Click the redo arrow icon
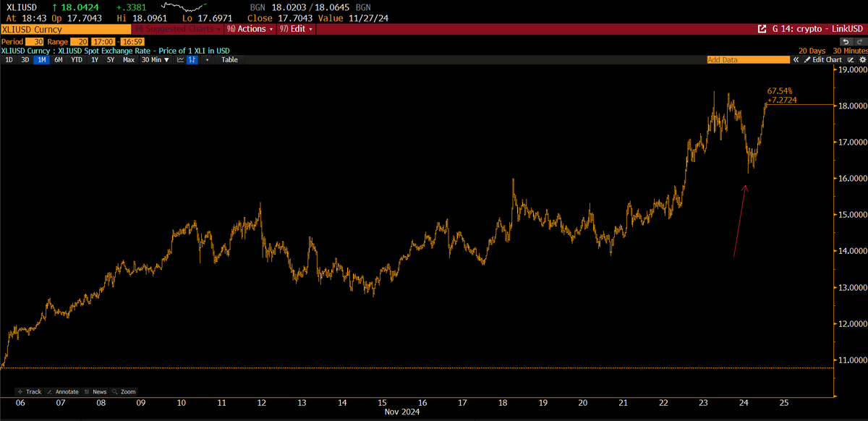This screenshot has width=868, height=421. [861, 41]
